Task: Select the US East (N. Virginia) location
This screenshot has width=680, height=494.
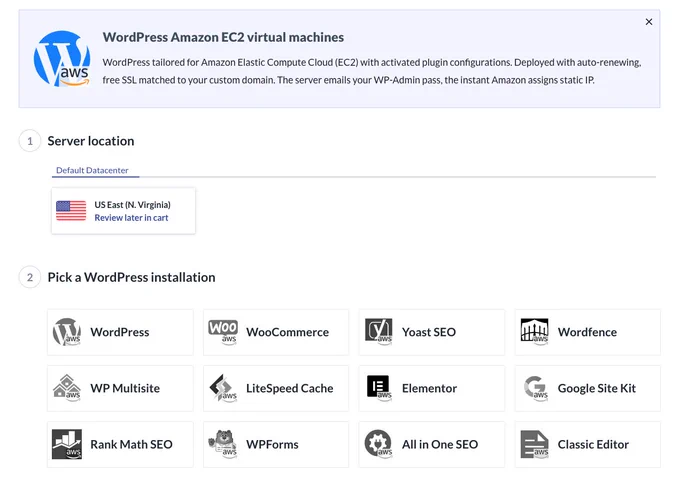Action: (123, 211)
